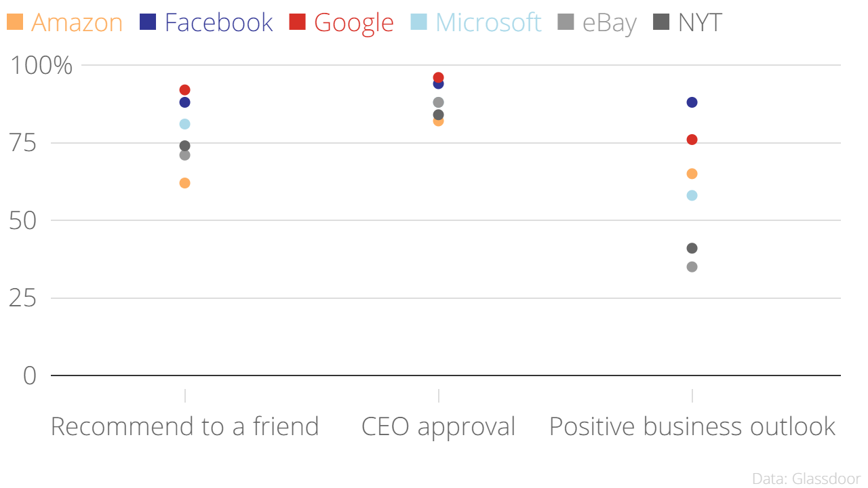The height and width of the screenshot is (488, 868).
Task: Click the orange Amazon legend swatch
Action: (x=15, y=22)
